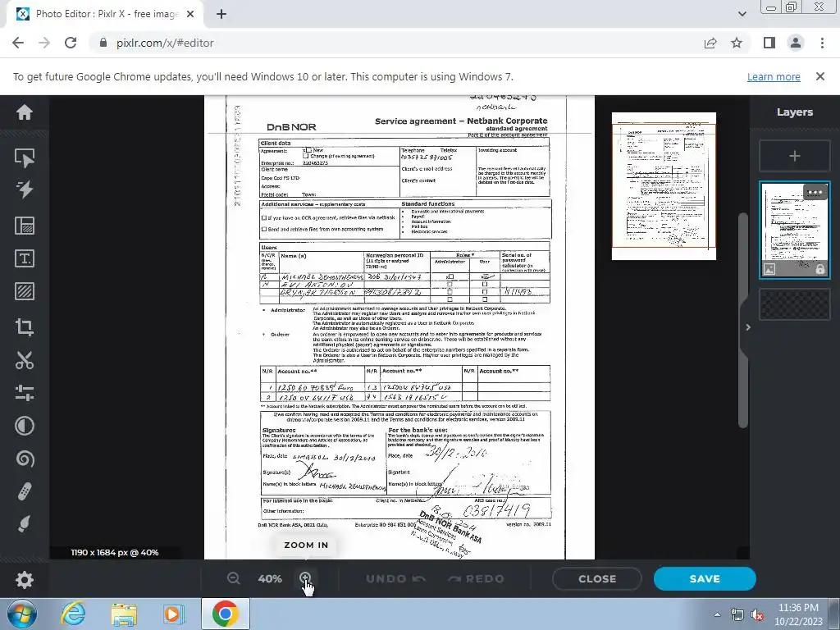Viewport: 840px width, 630px height.
Task: Open the tab search dropdown chevron
Action: point(742,14)
